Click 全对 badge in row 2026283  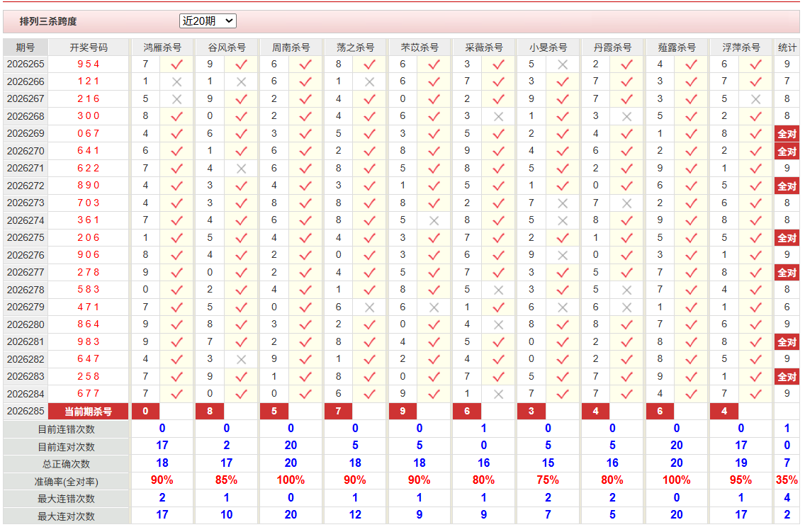(787, 377)
